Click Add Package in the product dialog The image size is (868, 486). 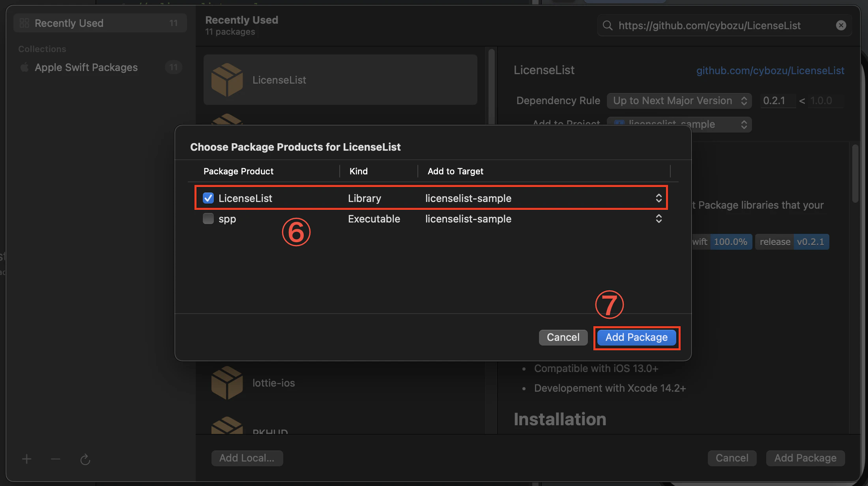pos(636,337)
